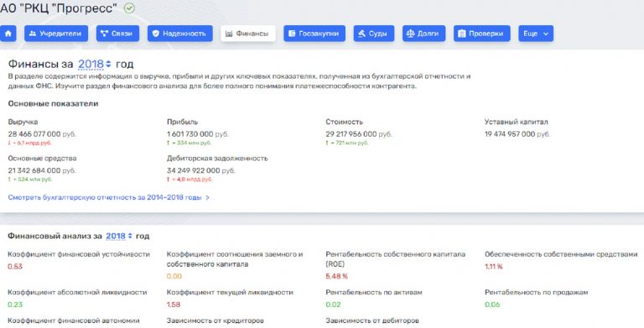This screenshot has width=644, height=328.
Task: Click the +4,8 млрд руб. receivables change
Action: [190, 180]
